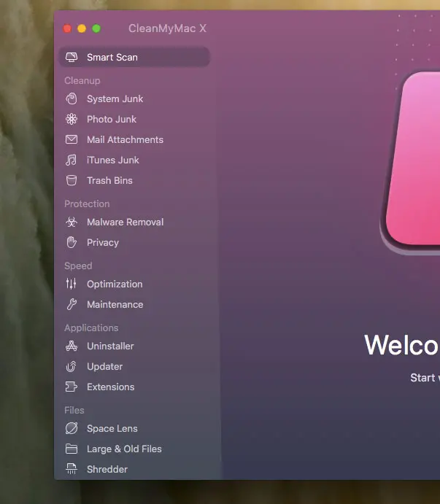440x504 pixels.
Task: Click the Uninstaller icon
Action: click(x=72, y=346)
